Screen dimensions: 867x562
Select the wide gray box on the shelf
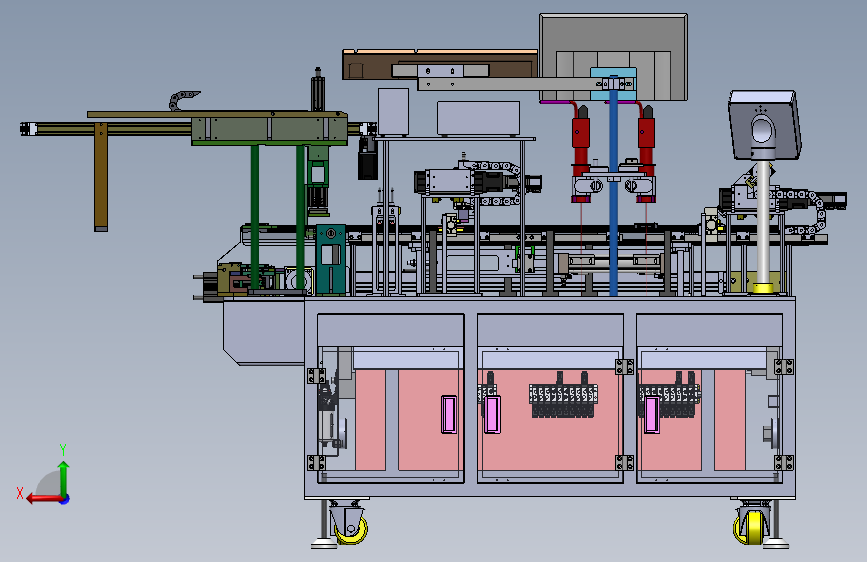point(478,118)
